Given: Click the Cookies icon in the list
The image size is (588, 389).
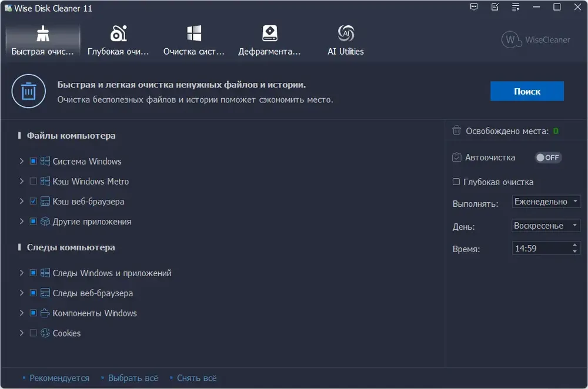Looking at the screenshot, I should [x=45, y=333].
